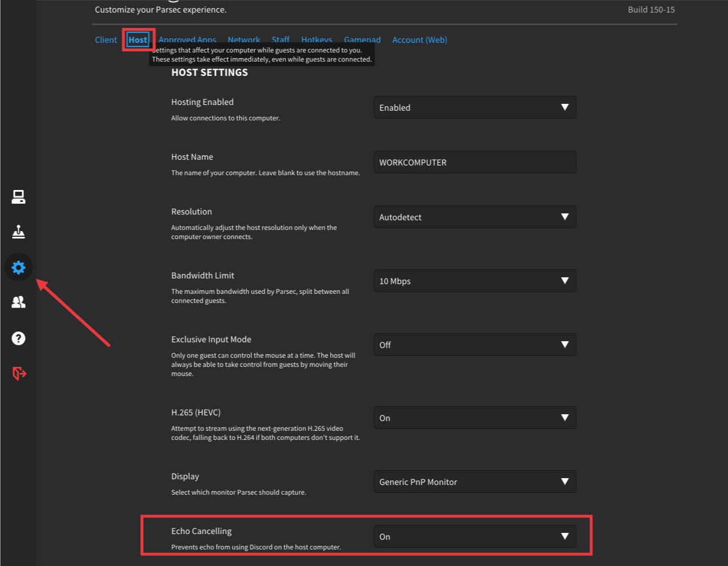Image resolution: width=728 pixels, height=566 pixels.
Task: Open the Resolution Autodetect dropdown
Action: (474, 217)
